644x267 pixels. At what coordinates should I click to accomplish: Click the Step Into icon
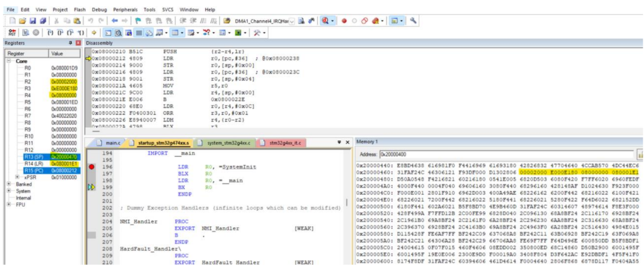49,32
